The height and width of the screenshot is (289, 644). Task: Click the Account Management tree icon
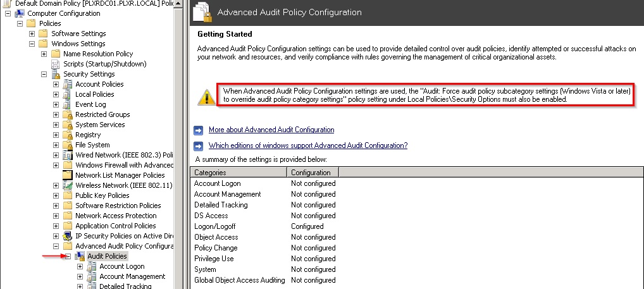coord(92,276)
